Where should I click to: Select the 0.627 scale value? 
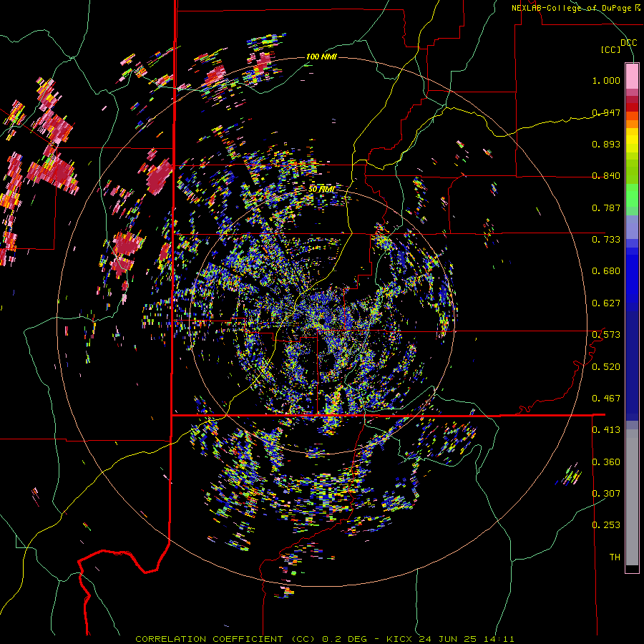(606, 303)
